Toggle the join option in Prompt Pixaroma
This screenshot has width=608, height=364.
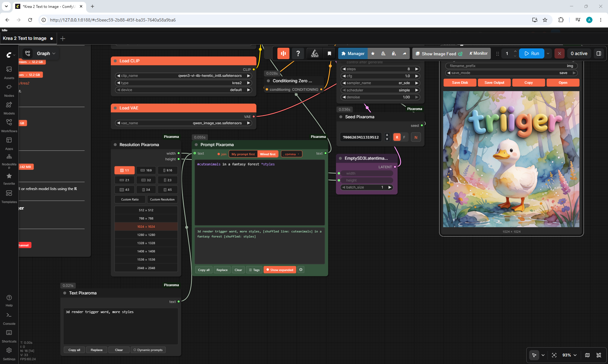coord(222,154)
